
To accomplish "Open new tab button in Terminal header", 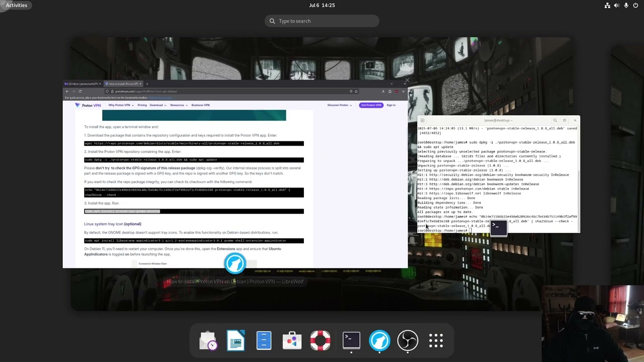I will coord(423,121).
